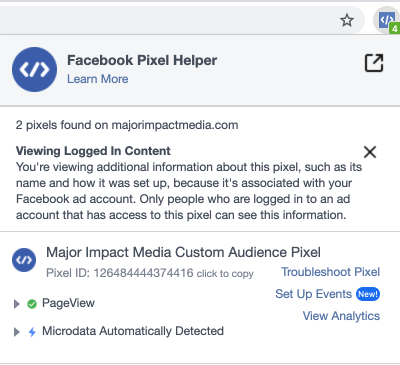The height and width of the screenshot is (365, 400).
Task: Click Set Up Events link
Action: click(313, 294)
